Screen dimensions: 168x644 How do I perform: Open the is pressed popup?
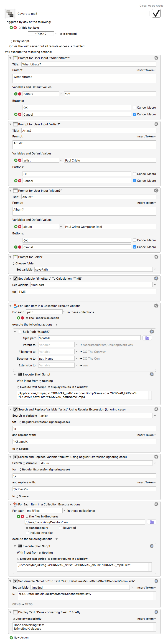pyautogui.click(x=68, y=34)
